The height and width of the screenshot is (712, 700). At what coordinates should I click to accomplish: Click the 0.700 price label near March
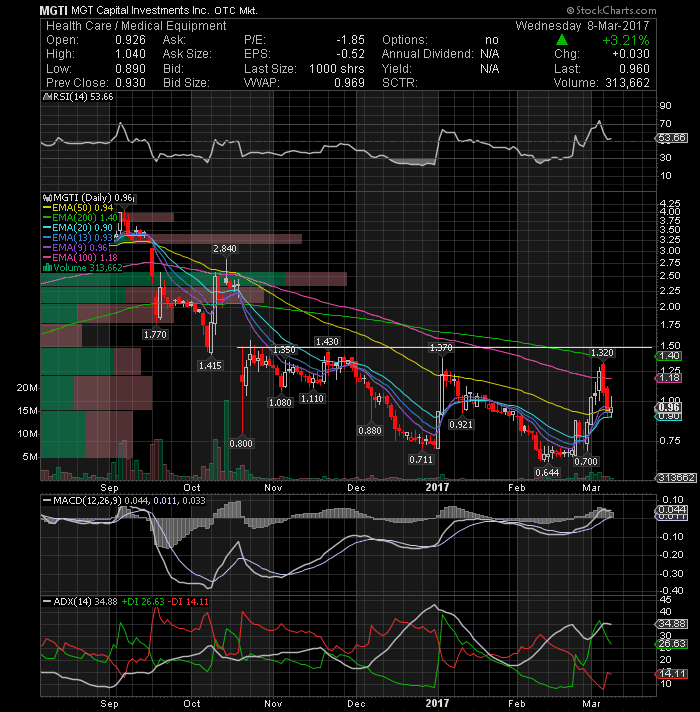click(x=586, y=461)
